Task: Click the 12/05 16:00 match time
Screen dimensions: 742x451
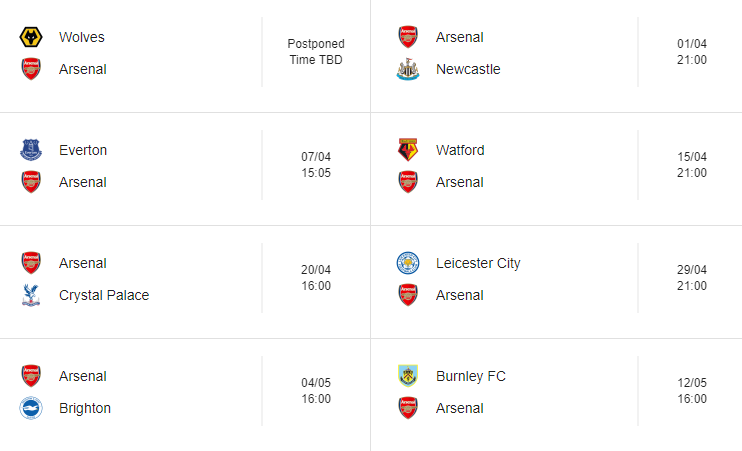Action: [x=692, y=391]
